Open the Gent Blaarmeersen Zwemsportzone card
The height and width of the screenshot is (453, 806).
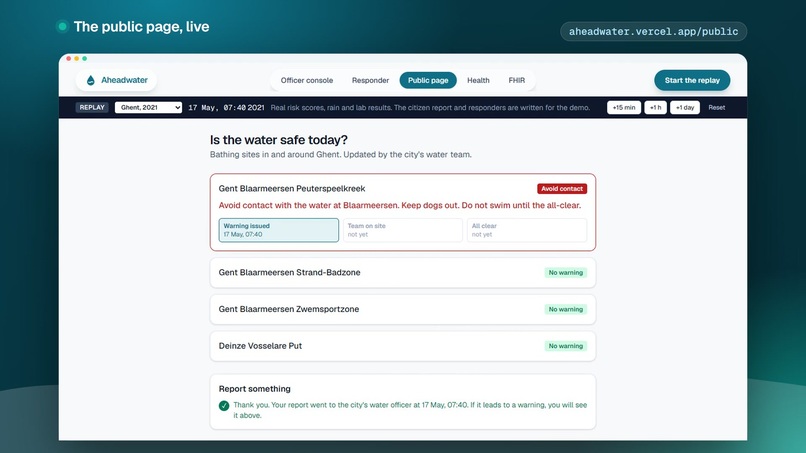(x=402, y=309)
